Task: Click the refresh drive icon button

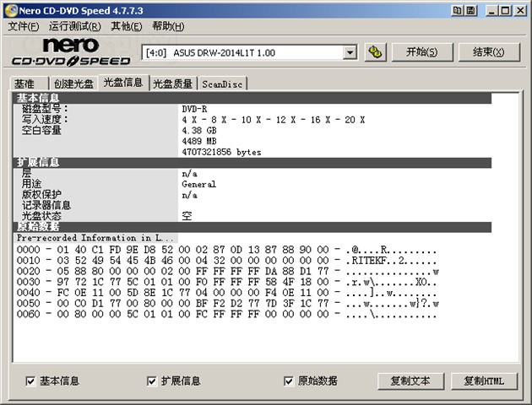Action: point(375,52)
